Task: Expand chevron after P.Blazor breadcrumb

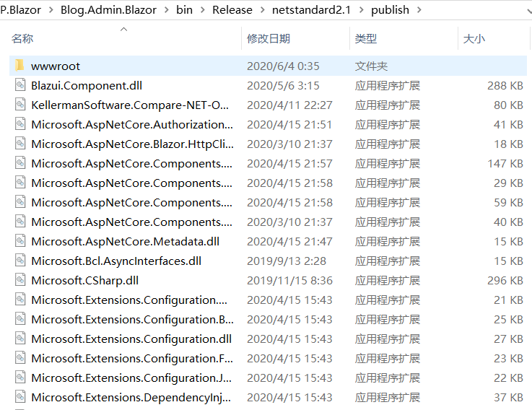Action: [51, 10]
